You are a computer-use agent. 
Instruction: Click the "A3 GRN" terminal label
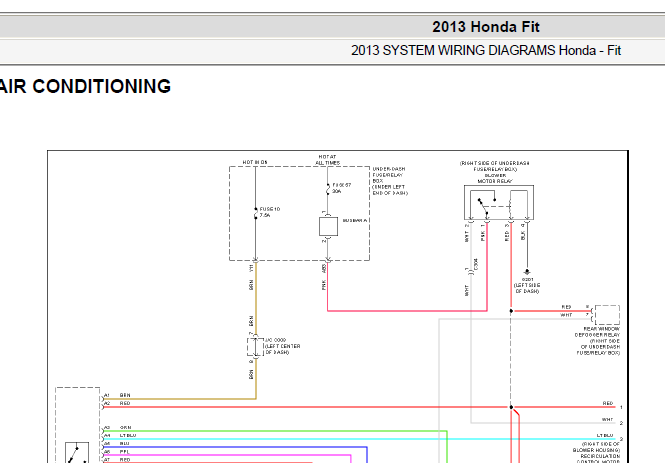[117, 427]
